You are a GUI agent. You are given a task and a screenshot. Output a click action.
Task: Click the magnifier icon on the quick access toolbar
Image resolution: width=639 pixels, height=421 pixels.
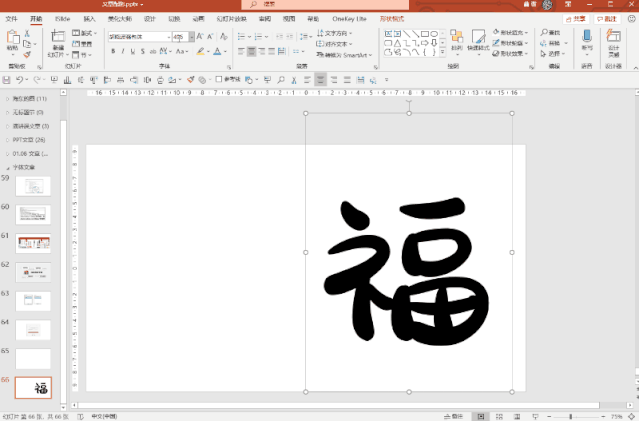tap(281, 80)
